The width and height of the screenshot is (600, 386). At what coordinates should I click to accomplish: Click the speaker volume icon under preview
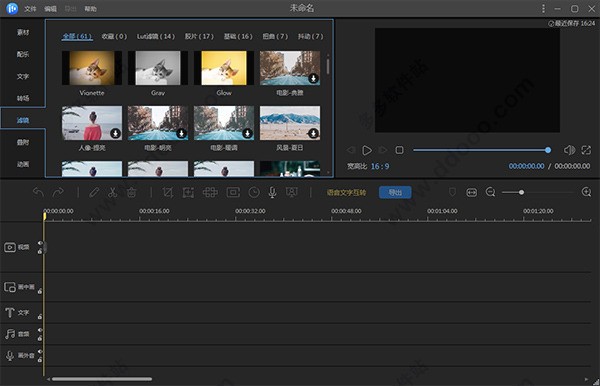(569, 150)
